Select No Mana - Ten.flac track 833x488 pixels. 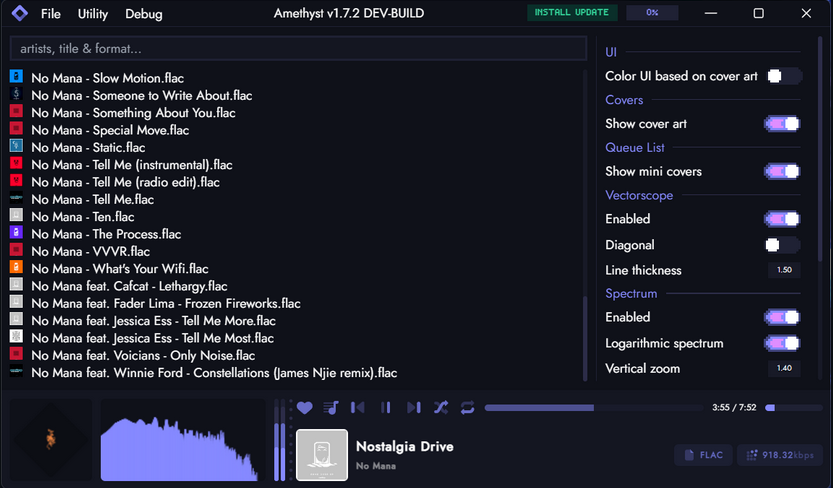click(82, 217)
